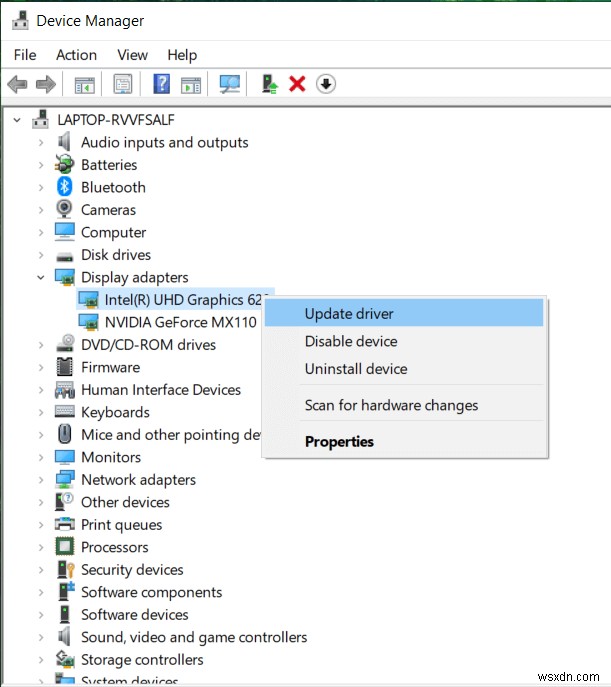This screenshot has height=687, width=611.
Task: Click the Mice and other pointing devices icon
Action: pyautogui.click(x=65, y=434)
